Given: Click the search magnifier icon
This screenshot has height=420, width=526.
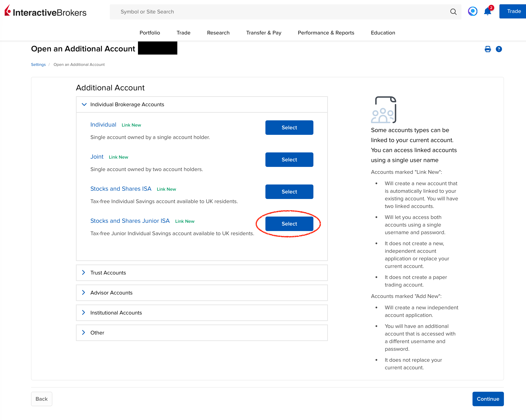Looking at the screenshot, I should (453, 12).
